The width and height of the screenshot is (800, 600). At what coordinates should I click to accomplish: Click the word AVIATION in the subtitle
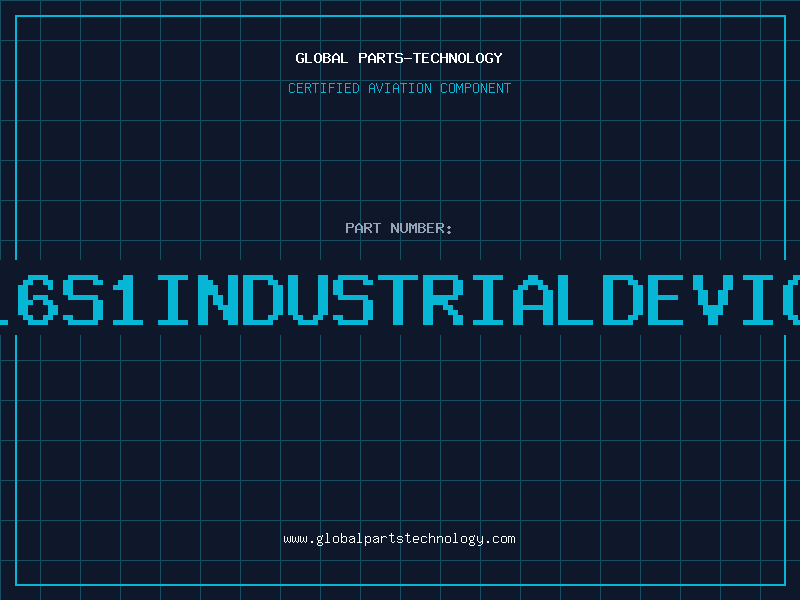point(397,88)
